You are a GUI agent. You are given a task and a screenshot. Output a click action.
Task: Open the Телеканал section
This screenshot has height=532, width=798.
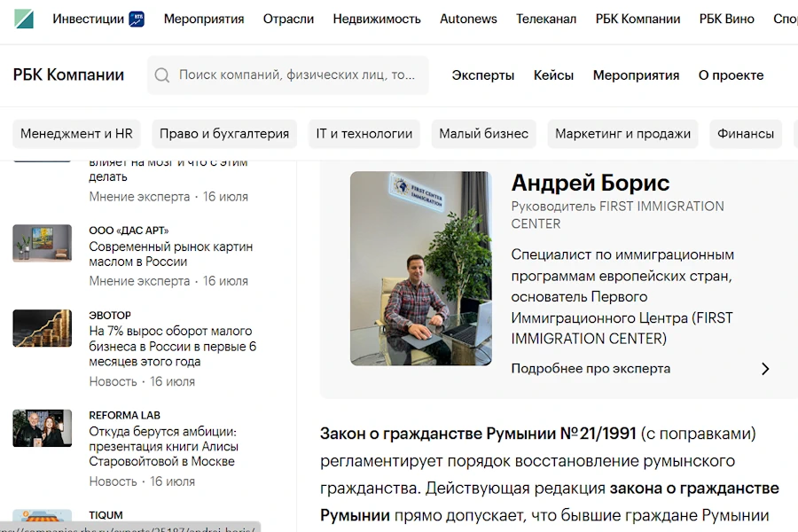point(546,19)
